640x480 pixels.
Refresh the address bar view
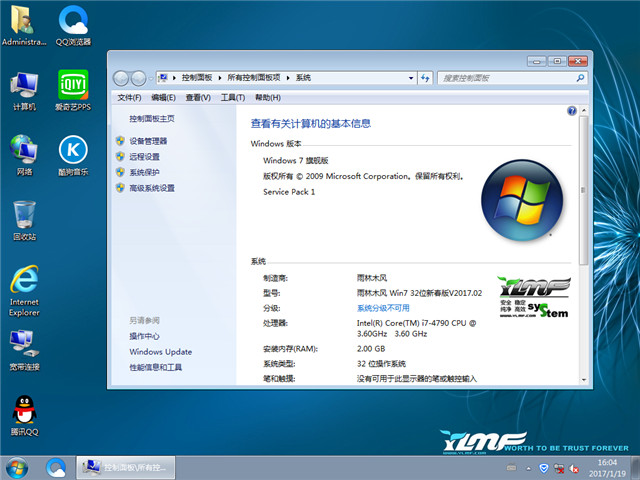click(425, 78)
